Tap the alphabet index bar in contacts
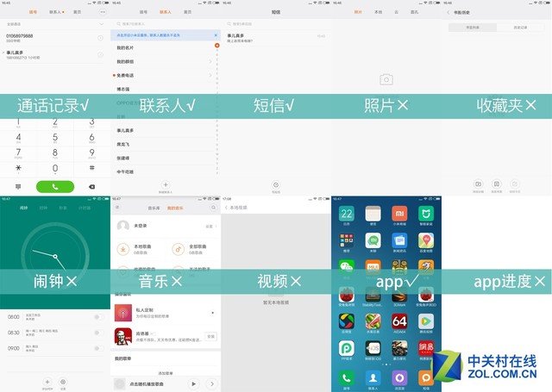The width and height of the screenshot is (552, 392). (217, 109)
